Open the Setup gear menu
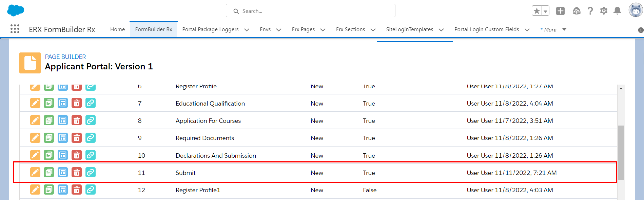 [x=604, y=11]
